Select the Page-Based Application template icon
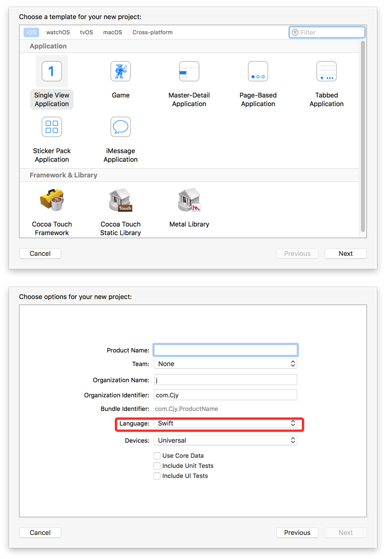This screenshot has height=559, width=386. 258,71
